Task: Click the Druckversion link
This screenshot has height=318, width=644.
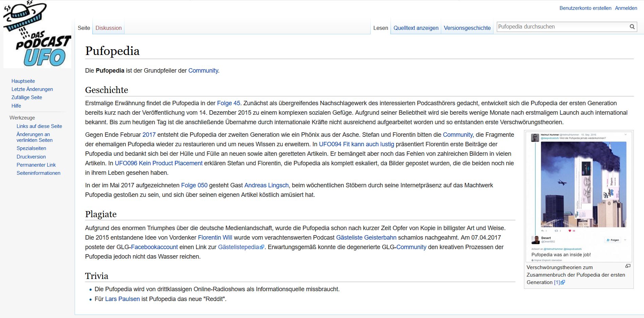Action: click(x=31, y=157)
